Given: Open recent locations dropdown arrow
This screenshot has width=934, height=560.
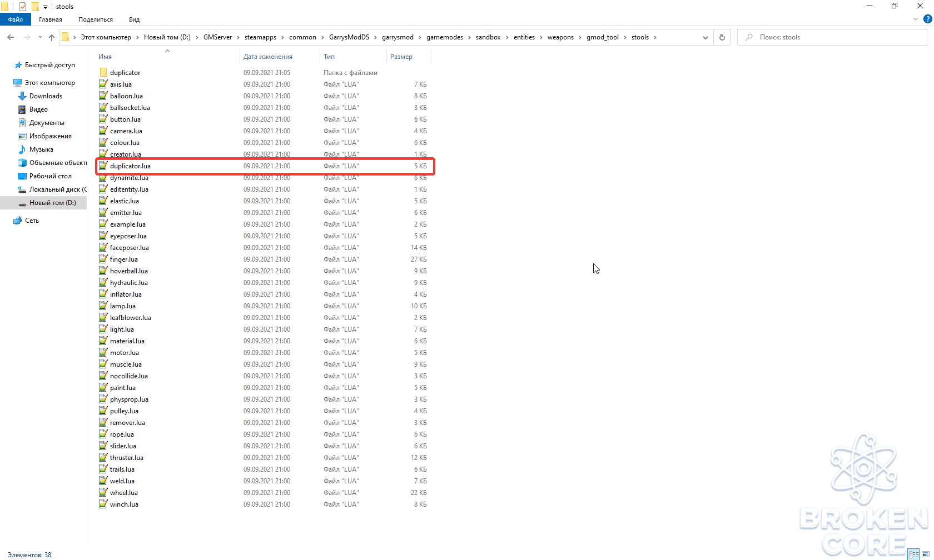Looking at the screenshot, I should (40, 37).
